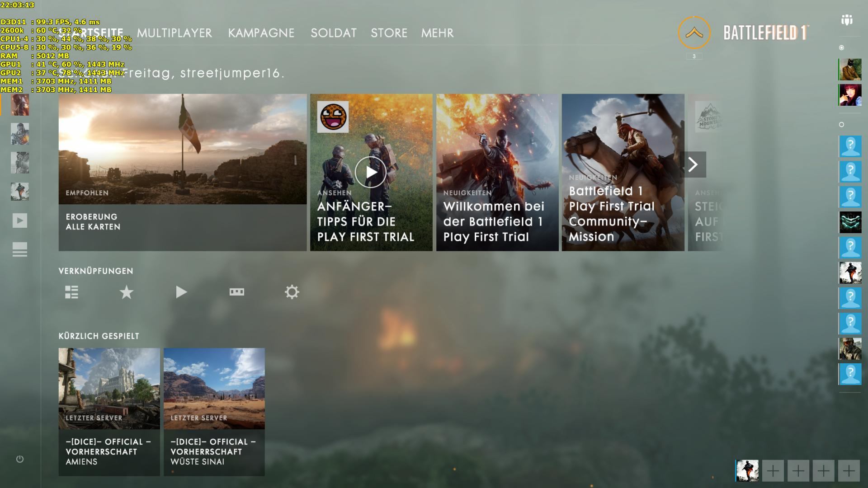Click the play triangle shortcut under Verknüpfungen
The height and width of the screenshot is (488, 868).
point(181,292)
